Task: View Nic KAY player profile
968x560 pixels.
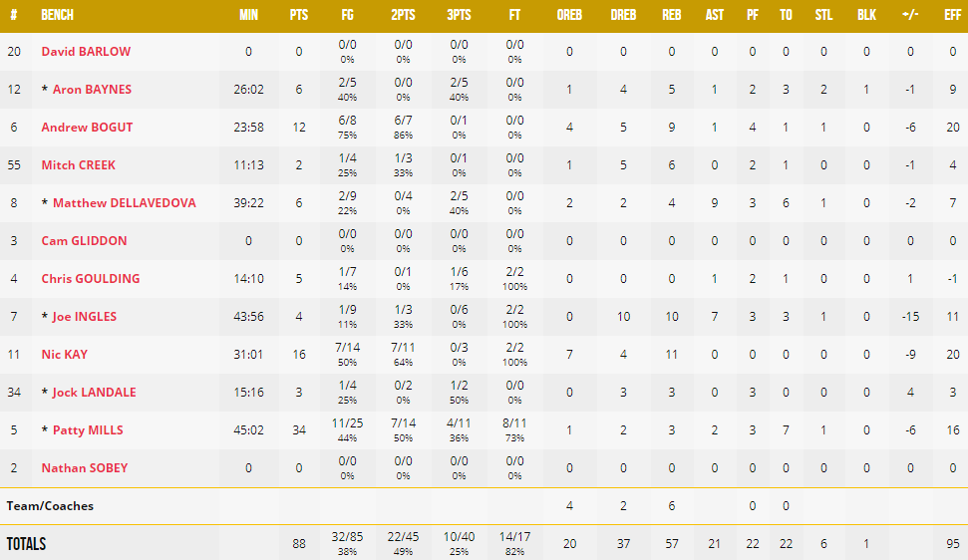Action: [64, 355]
